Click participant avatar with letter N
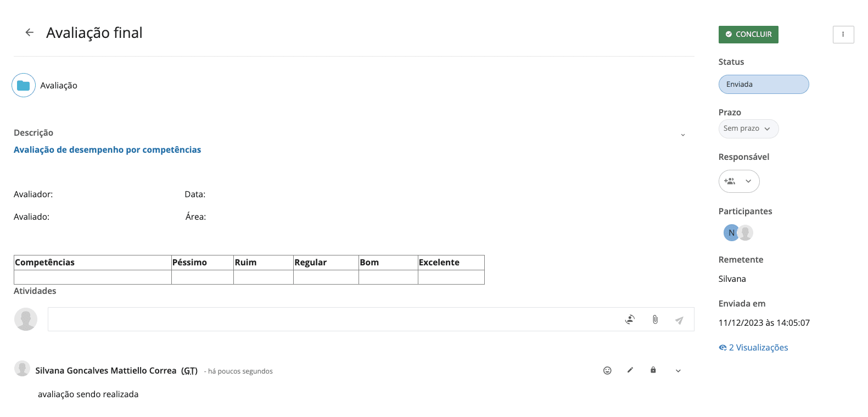The width and height of the screenshot is (868, 417). pos(731,233)
